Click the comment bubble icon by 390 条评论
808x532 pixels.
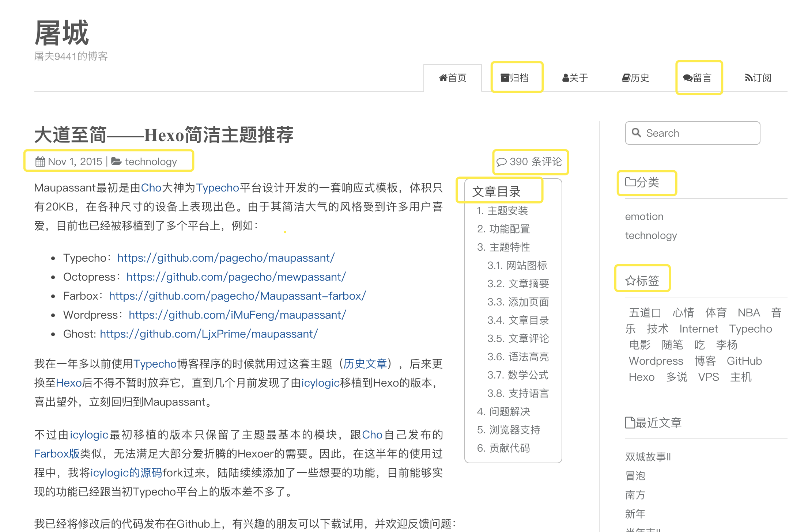502,162
